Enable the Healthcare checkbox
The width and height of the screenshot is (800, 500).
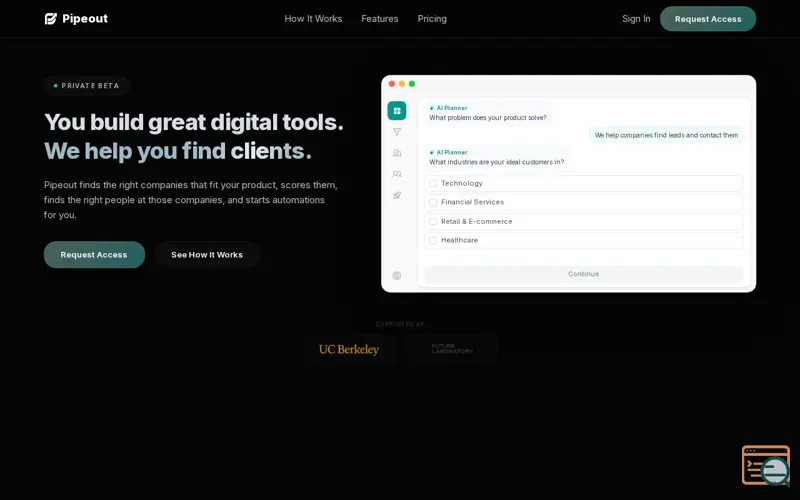tap(433, 240)
